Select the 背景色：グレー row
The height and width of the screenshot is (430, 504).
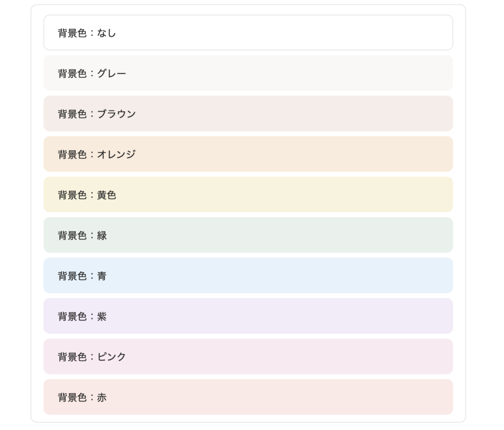pos(248,73)
